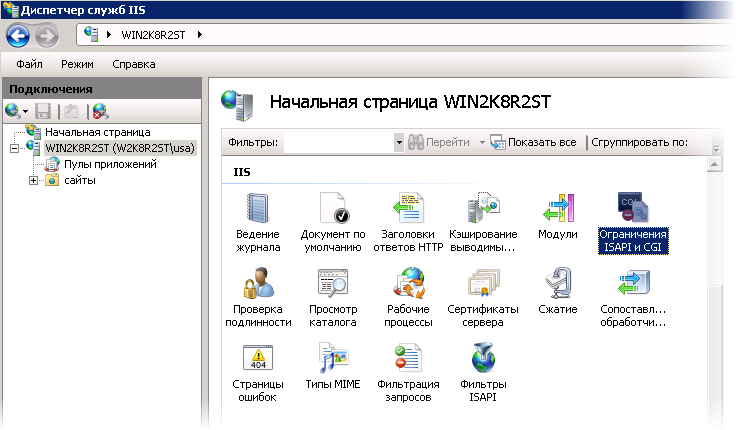The image size is (736, 430).
Task: Open Рабочие процессы feature
Action: pyautogui.click(x=408, y=298)
